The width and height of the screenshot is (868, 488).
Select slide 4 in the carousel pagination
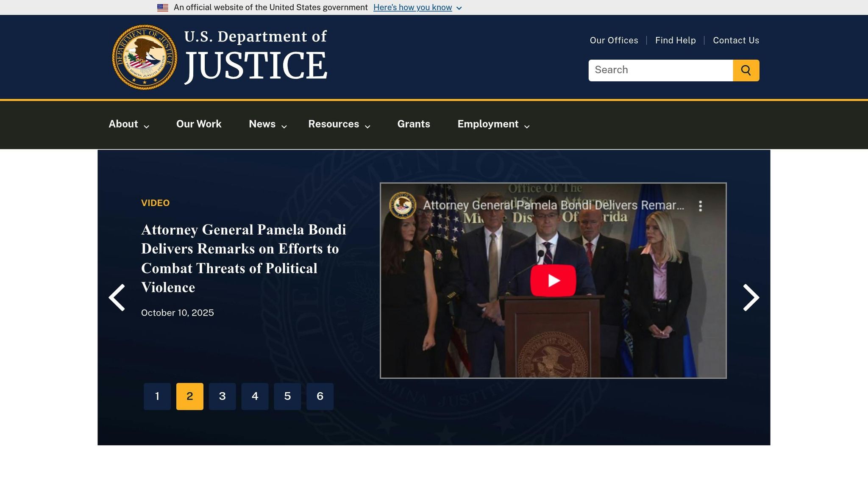[255, 396]
